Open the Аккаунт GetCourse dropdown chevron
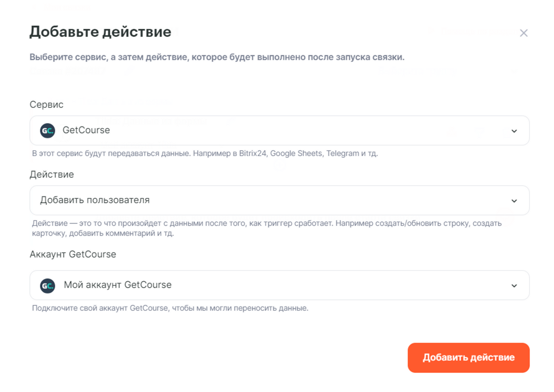The image size is (554, 392). coord(514,286)
